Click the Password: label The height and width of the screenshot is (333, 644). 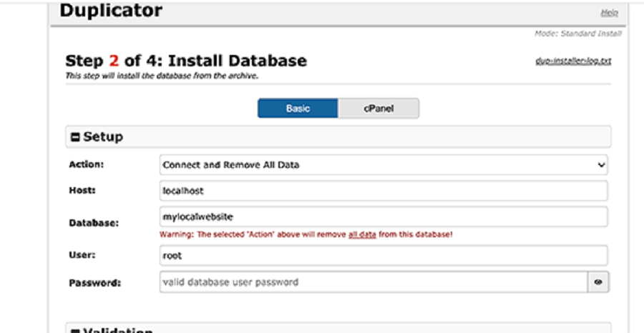(95, 283)
